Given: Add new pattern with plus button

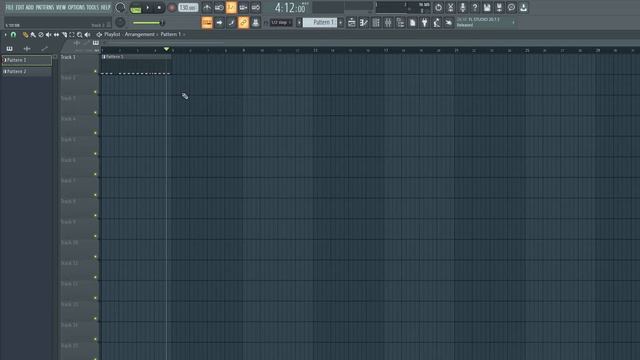Looking at the screenshot, I should click(340, 22).
